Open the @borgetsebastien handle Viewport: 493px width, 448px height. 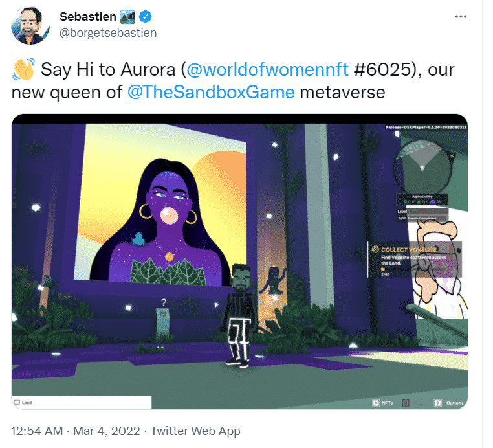pos(108,33)
